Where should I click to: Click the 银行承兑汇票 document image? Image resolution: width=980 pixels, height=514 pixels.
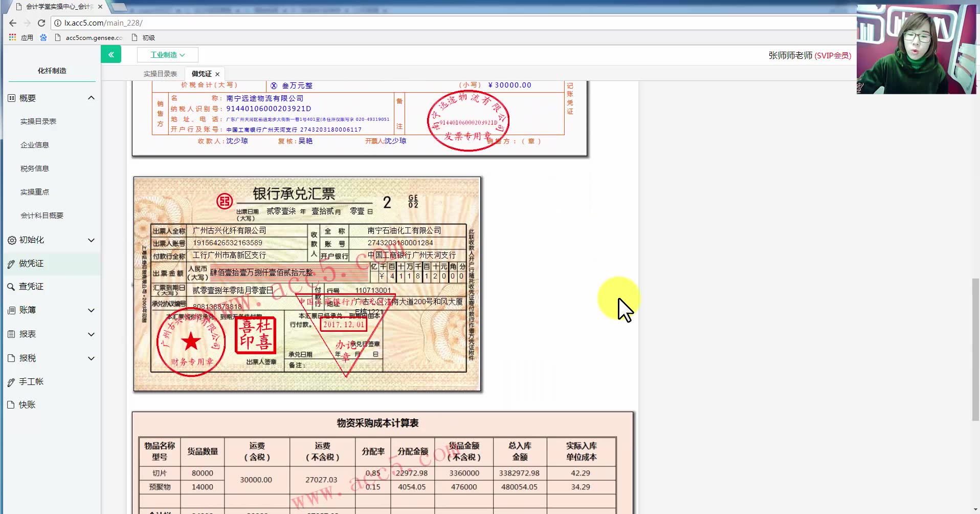pos(307,284)
